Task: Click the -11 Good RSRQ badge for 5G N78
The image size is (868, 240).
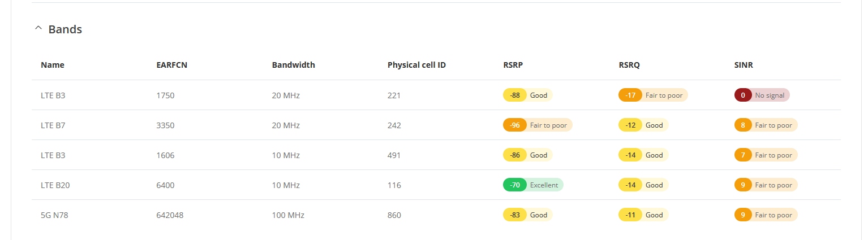Action: pos(643,215)
